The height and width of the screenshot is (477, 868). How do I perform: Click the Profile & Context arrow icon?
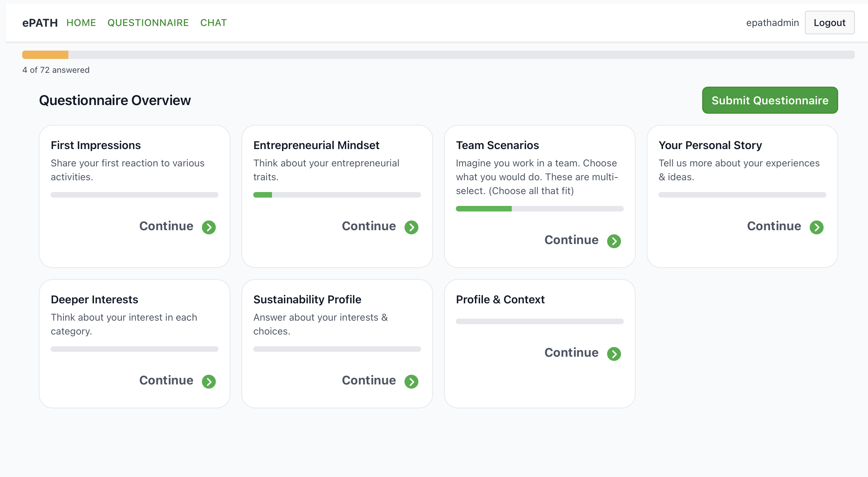pyautogui.click(x=614, y=354)
